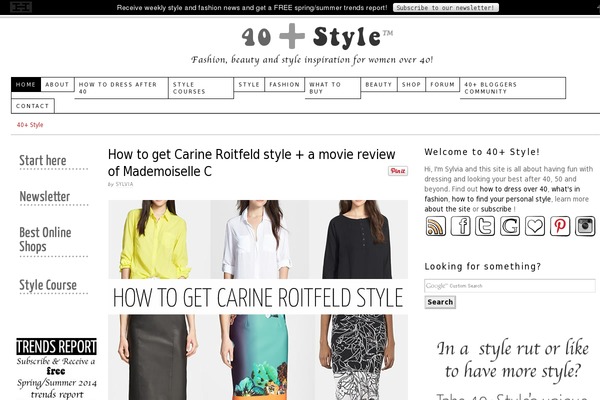Open the FASHION menu item
This screenshot has height=400, width=600.
pyautogui.click(x=284, y=84)
